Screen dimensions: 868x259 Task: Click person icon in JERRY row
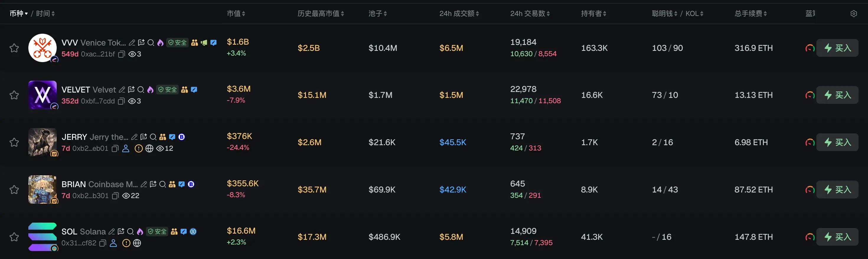tap(126, 148)
